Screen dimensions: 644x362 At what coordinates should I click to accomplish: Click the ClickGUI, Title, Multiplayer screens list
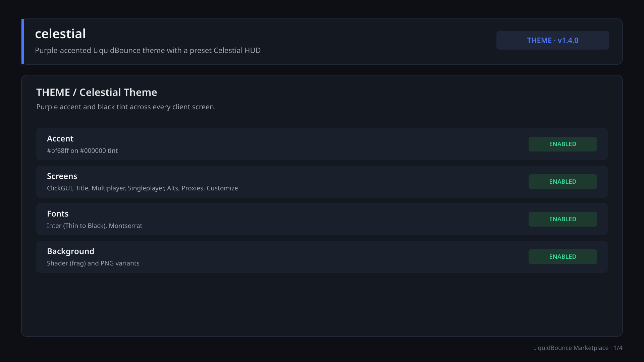pyautogui.click(x=142, y=188)
